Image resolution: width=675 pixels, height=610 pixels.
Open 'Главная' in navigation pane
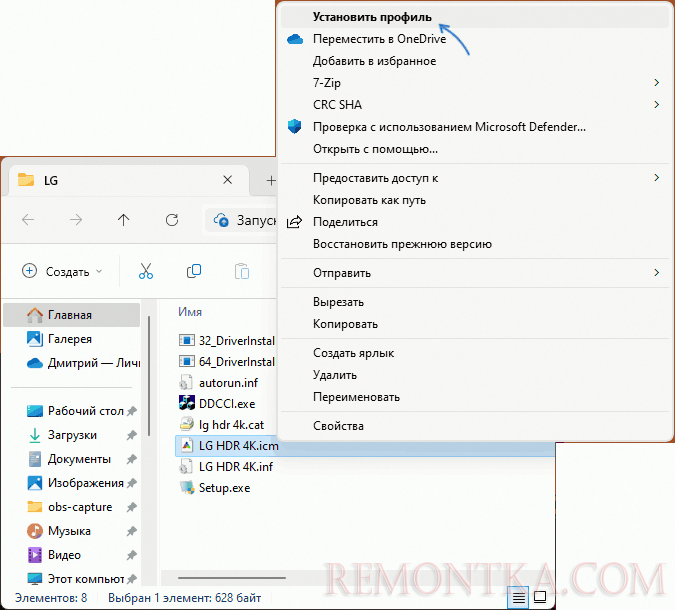[x=71, y=315]
